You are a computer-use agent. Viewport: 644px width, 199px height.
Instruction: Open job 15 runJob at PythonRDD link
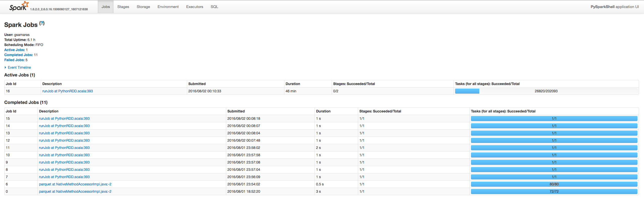click(x=64, y=118)
